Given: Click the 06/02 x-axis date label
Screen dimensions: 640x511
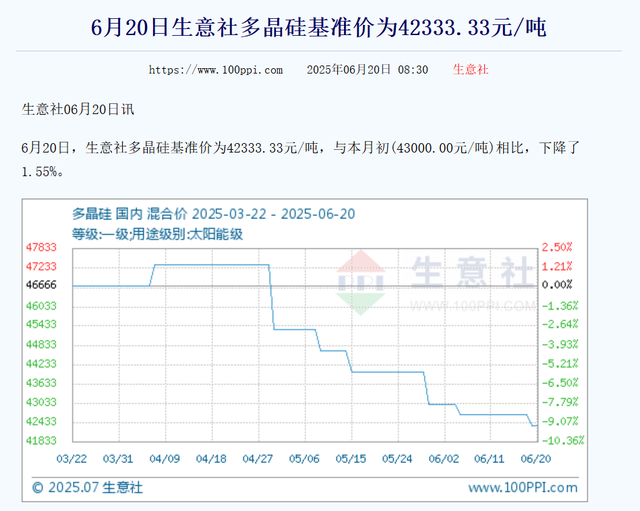Looking at the screenshot, I should pyautogui.click(x=444, y=459).
